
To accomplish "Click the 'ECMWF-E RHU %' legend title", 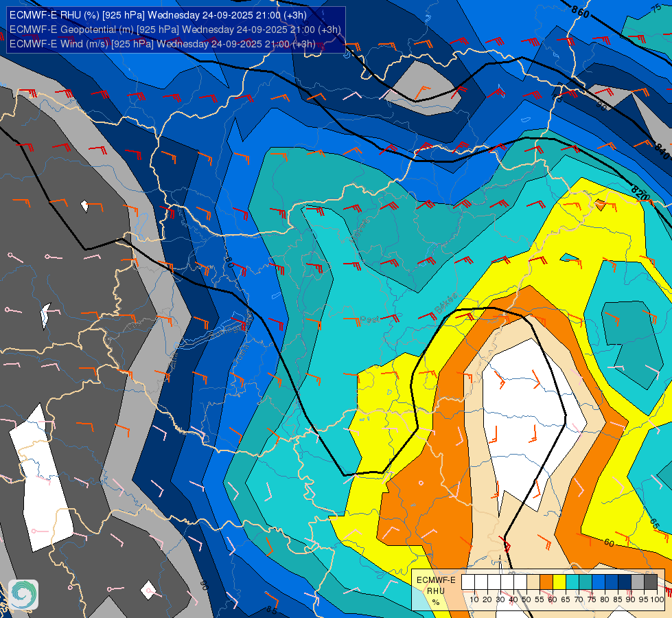I will [436, 591].
